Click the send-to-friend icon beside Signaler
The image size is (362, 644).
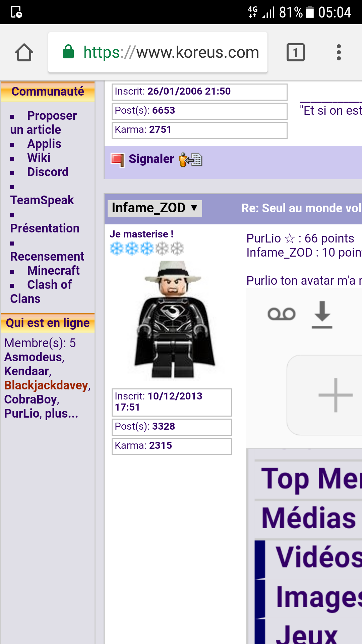pos(190,159)
